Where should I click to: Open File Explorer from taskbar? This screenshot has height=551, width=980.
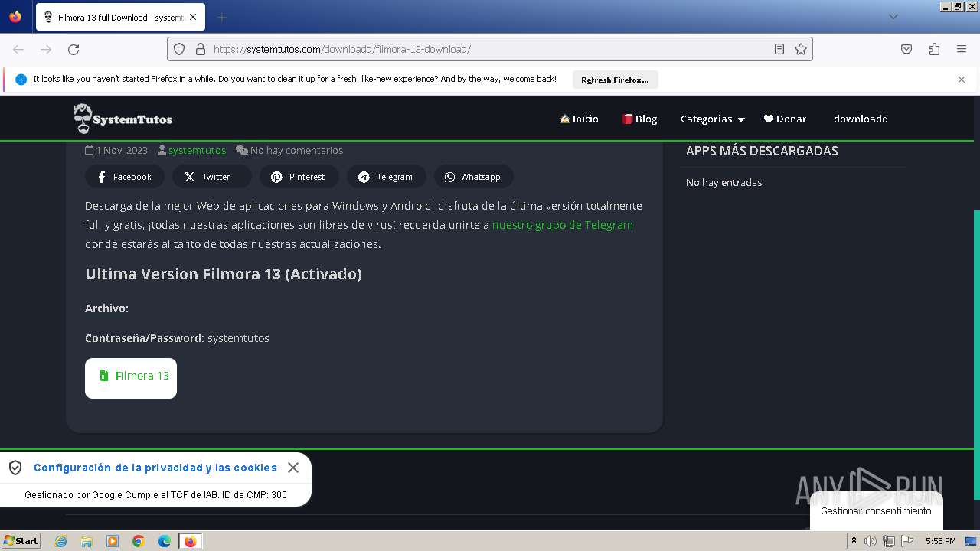[x=87, y=541]
